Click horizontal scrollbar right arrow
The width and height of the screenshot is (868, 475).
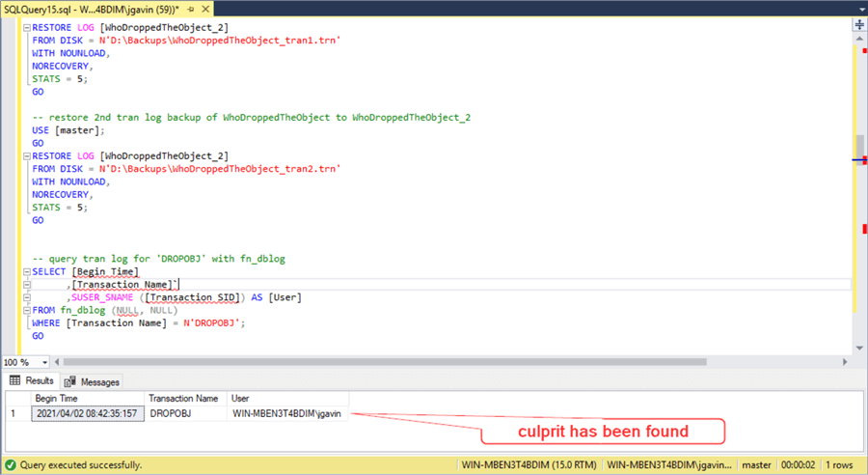click(x=844, y=362)
